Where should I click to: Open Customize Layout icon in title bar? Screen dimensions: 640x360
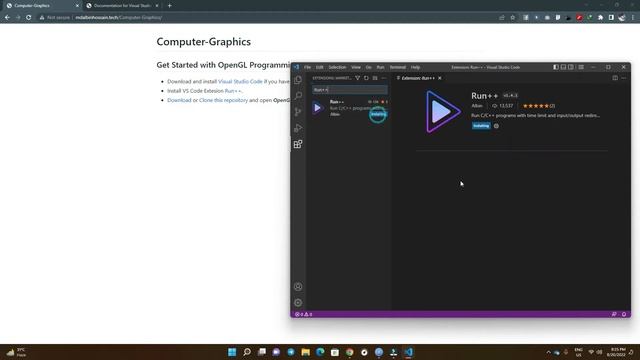[x=581, y=67]
